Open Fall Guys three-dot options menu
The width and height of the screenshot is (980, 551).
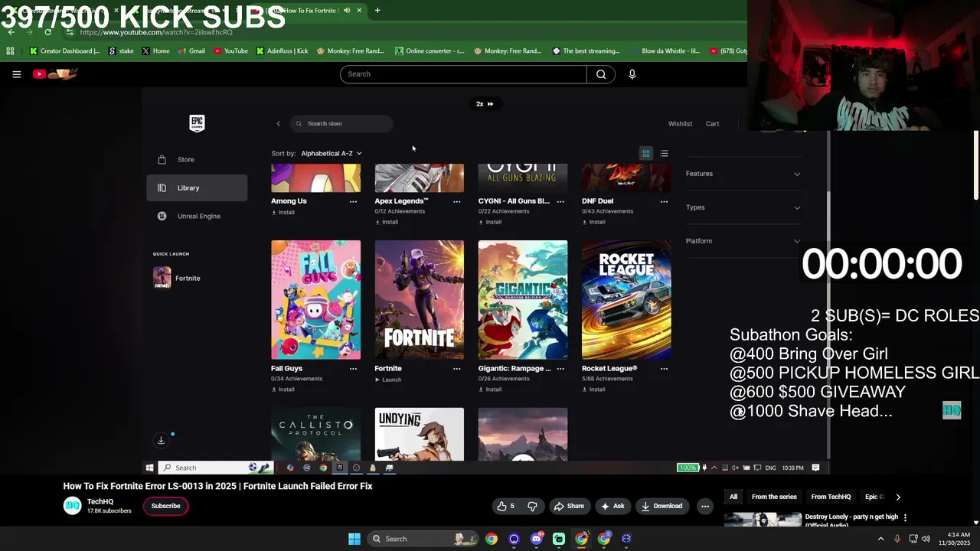353,369
